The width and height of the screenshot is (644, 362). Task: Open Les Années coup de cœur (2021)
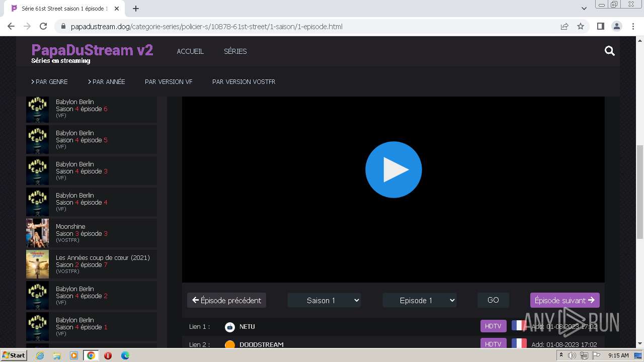pos(92,264)
